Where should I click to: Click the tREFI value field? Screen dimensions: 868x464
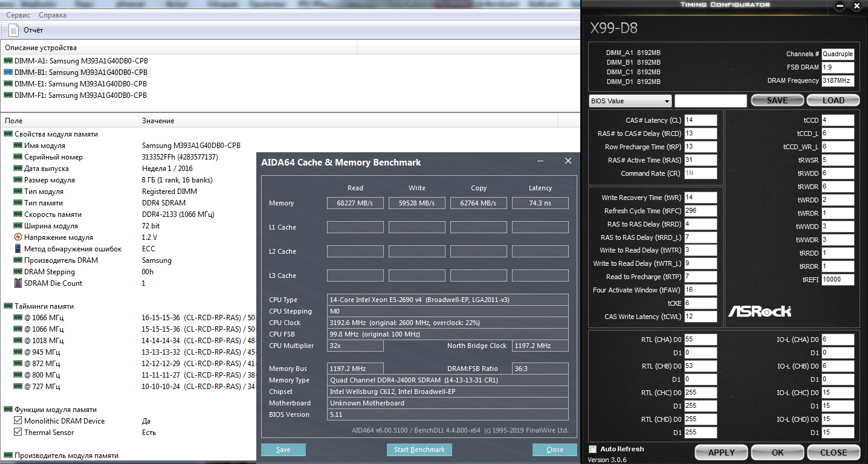(838, 280)
